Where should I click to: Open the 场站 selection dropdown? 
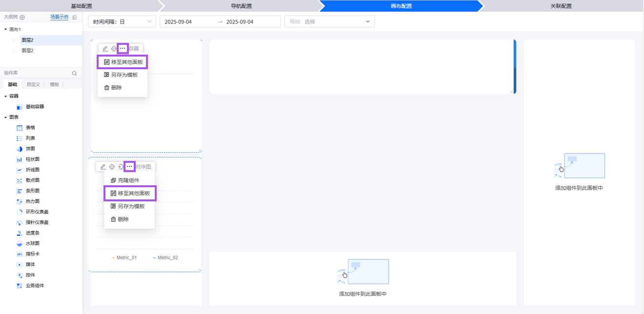tap(330, 22)
